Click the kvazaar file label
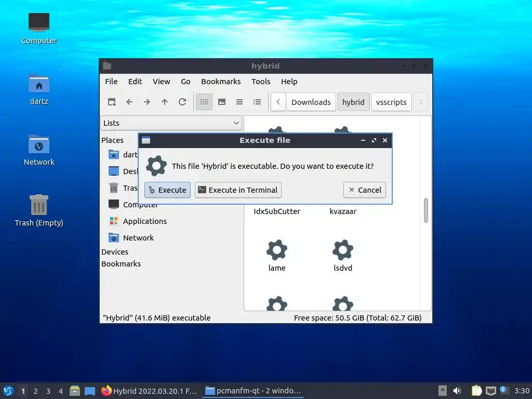Viewport: 532px width, 399px height. coord(343,211)
